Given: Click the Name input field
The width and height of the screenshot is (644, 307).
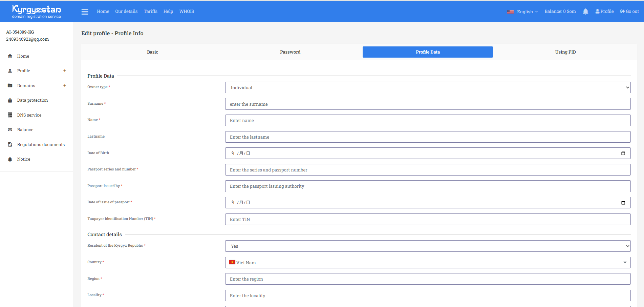Looking at the screenshot, I should tap(428, 120).
